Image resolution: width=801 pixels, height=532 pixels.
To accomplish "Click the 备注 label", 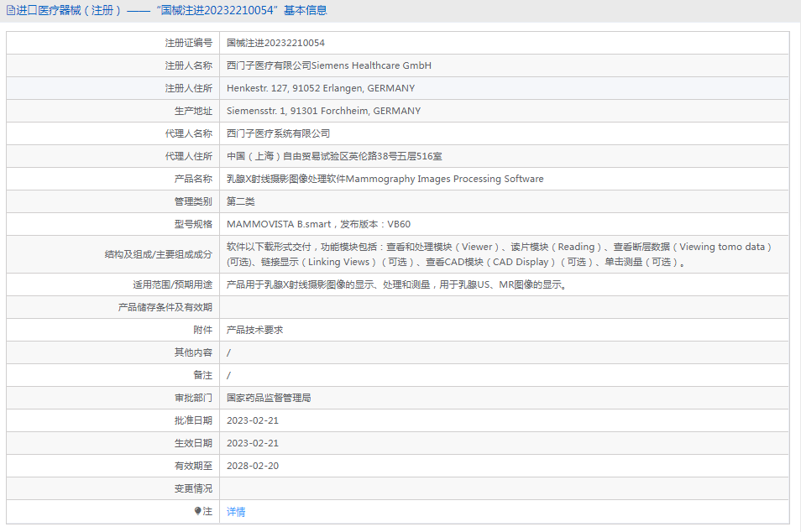I will click(203, 375).
